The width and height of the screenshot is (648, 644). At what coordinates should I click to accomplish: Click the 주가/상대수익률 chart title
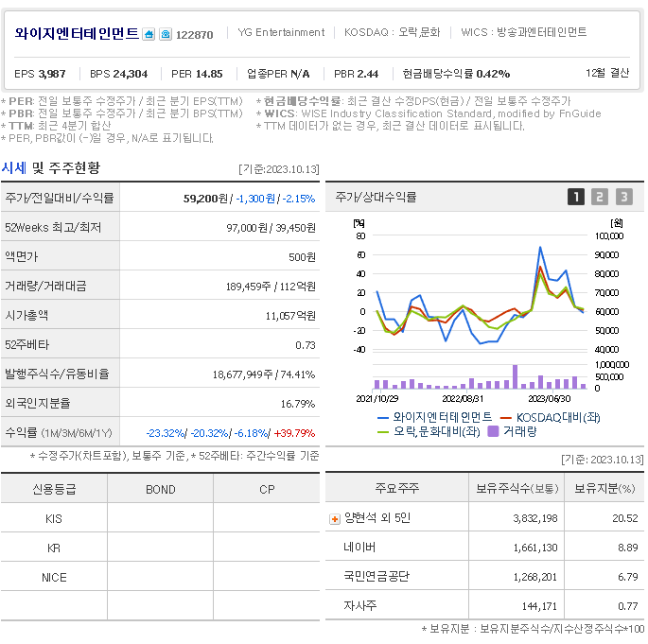[376, 197]
